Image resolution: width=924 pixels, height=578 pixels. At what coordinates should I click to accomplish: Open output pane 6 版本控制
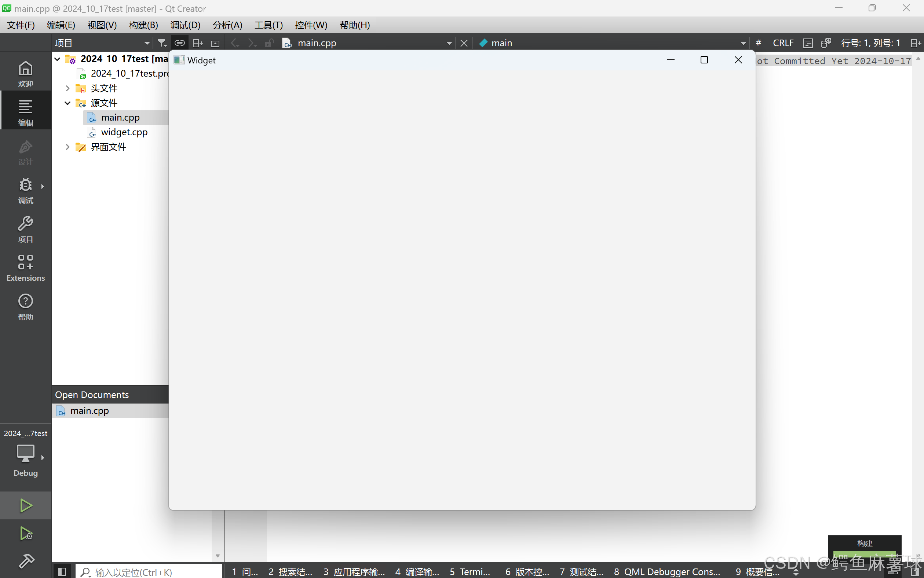click(x=527, y=571)
